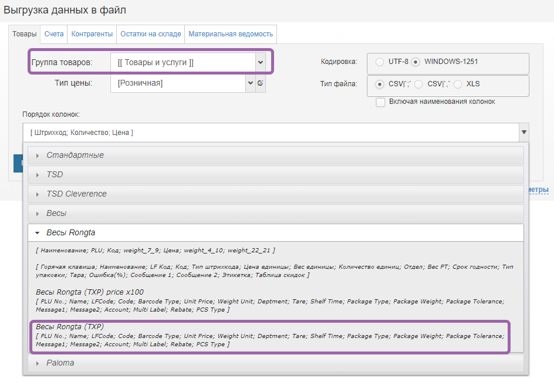The image size is (554, 392).
Task: Choose the semicolon-delimited CSV file type
Action: pos(380,84)
